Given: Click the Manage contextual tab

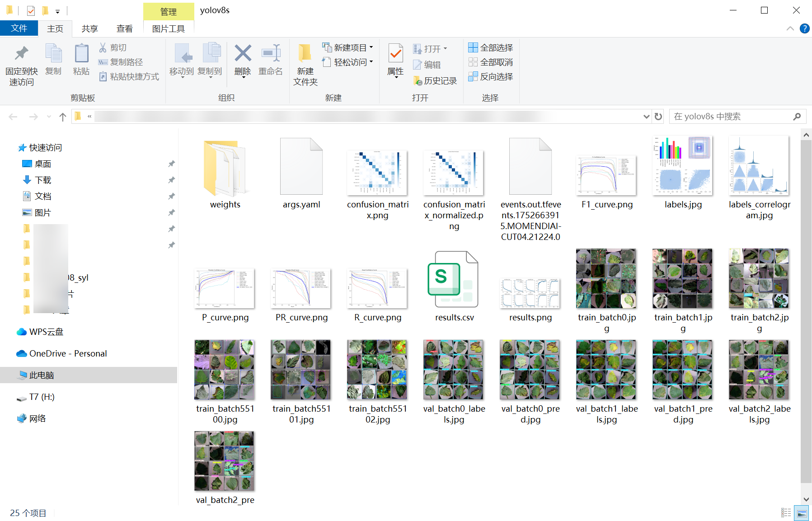Looking at the screenshot, I should 169,12.
